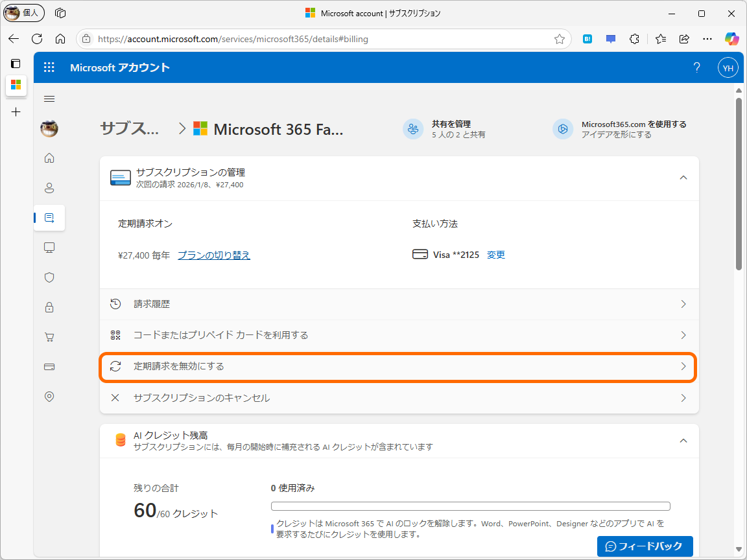Open the Home icon in the sidebar
This screenshot has height=560, width=747.
[x=49, y=157]
